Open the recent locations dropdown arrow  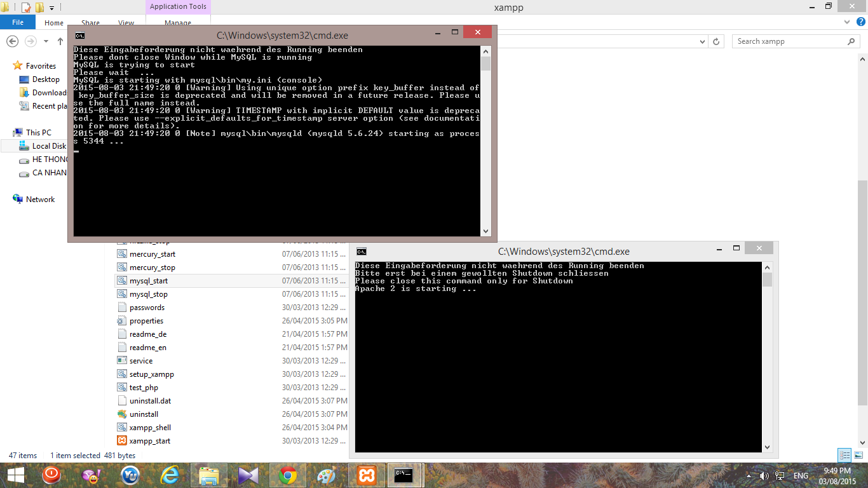(44, 42)
